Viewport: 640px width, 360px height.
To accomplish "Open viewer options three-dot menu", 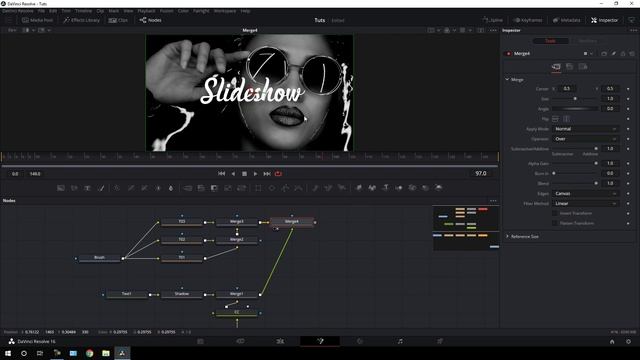I will pyautogui.click(x=493, y=30).
